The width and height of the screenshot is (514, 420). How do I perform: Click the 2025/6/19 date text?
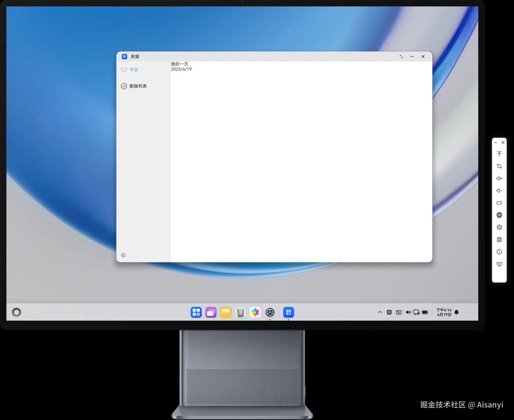pyautogui.click(x=181, y=69)
